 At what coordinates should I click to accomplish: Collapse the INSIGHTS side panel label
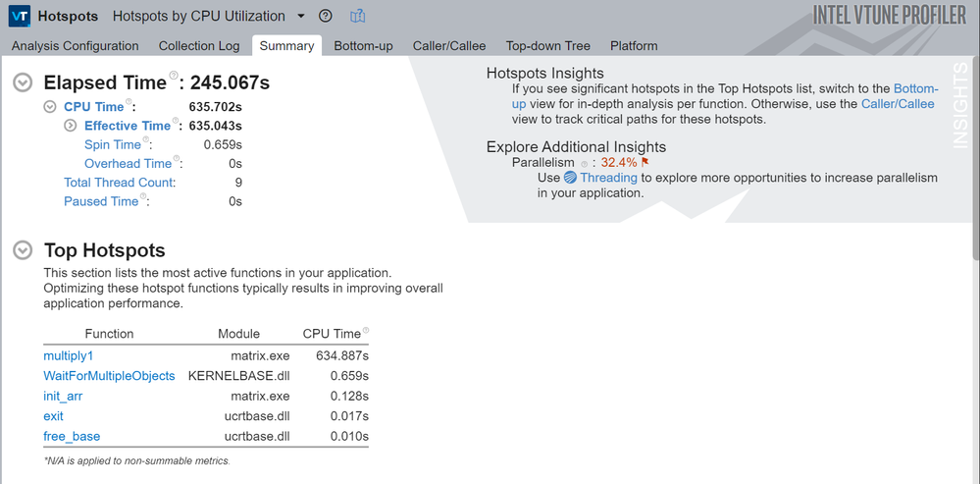961,106
